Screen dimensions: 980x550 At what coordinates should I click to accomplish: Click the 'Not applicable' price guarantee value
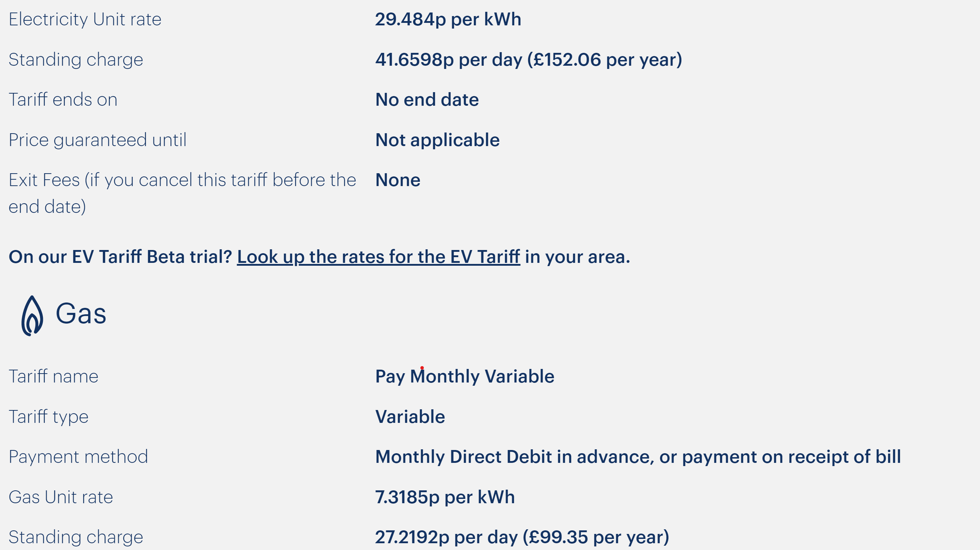(437, 140)
